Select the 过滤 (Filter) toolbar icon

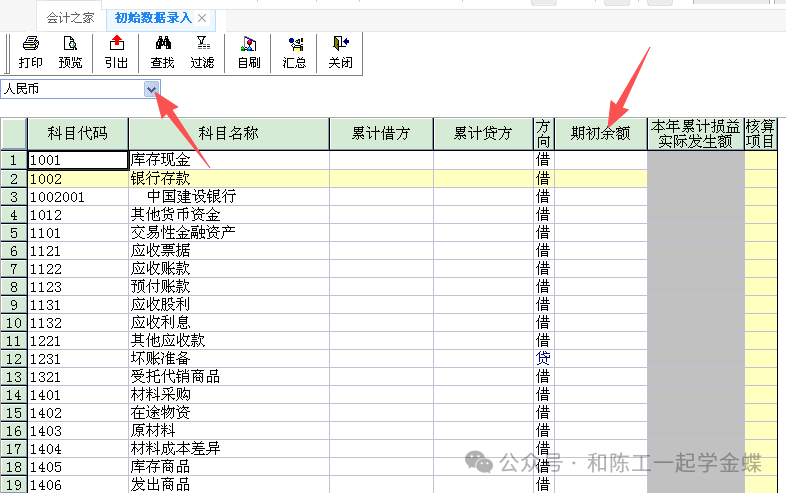click(x=202, y=52)
